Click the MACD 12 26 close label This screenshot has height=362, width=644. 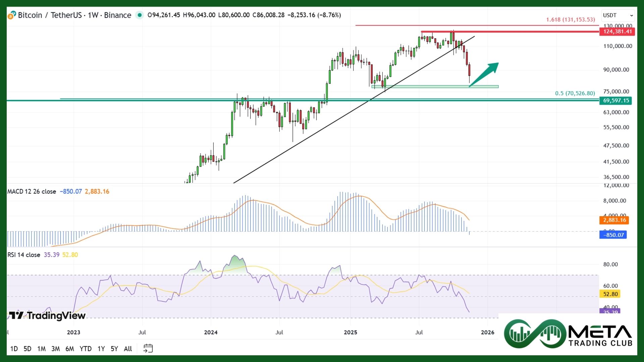point(32,191)
